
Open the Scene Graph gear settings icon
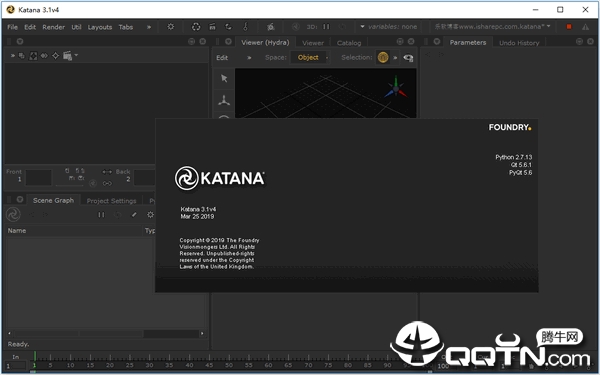[x=150, y=215]
